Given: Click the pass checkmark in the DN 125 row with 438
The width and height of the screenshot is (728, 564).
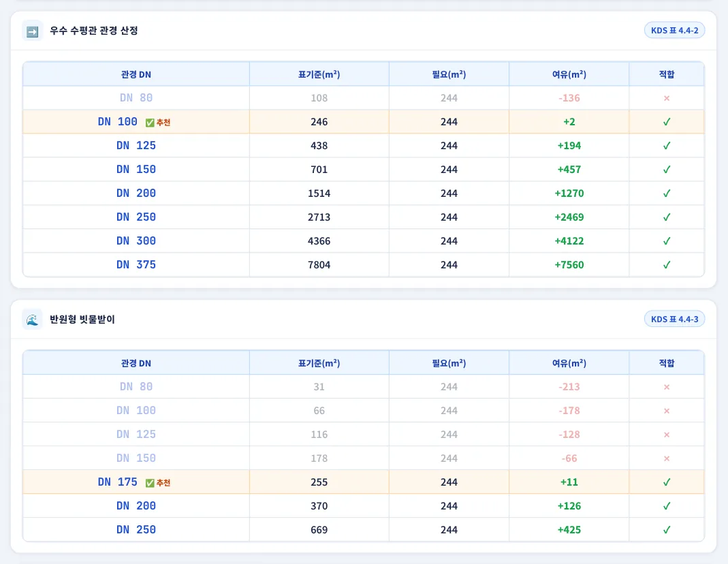Looking at the screenshot, I should click(x=667, y=146).
